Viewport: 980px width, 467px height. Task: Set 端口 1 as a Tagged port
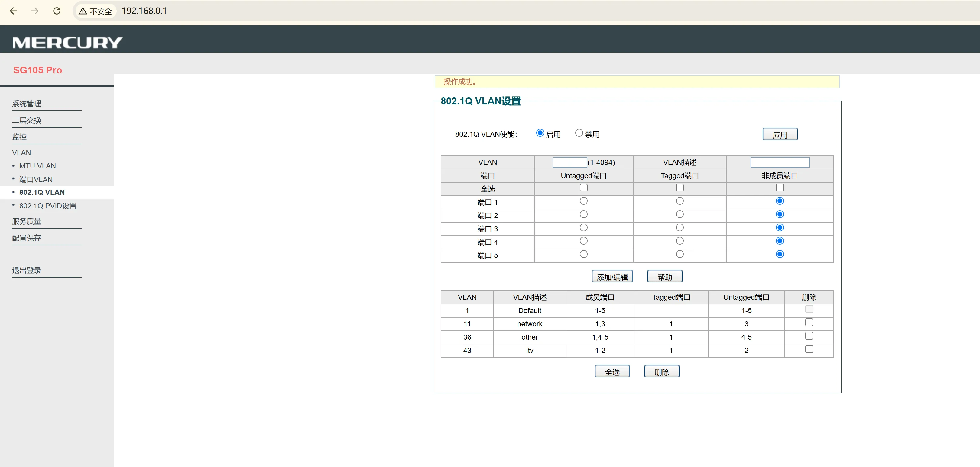click(680, 201)
